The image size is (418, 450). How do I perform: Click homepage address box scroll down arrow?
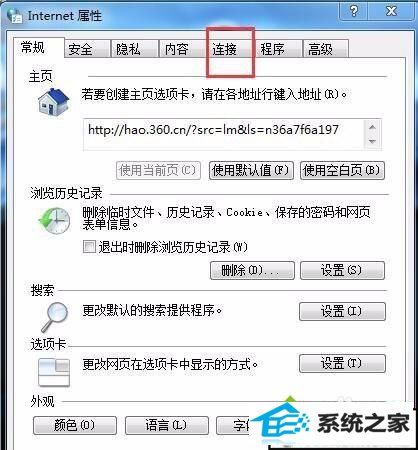(x=372, y=142)
